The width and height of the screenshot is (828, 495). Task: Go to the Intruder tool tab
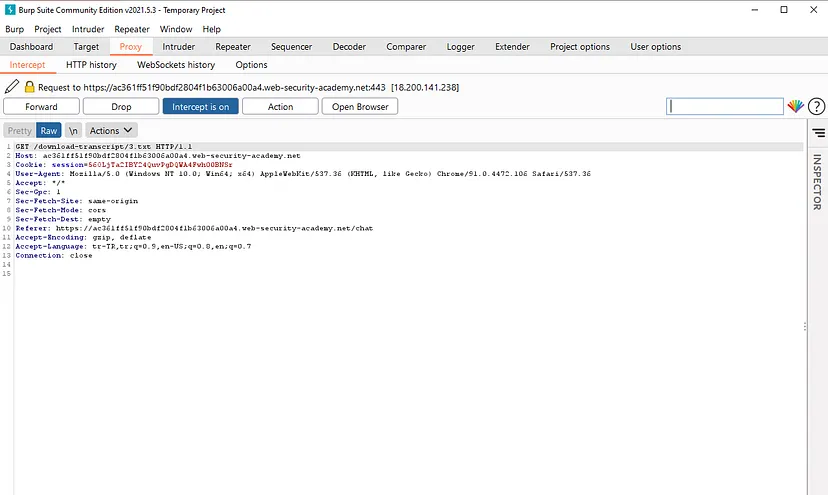click(x=178, y=46)
